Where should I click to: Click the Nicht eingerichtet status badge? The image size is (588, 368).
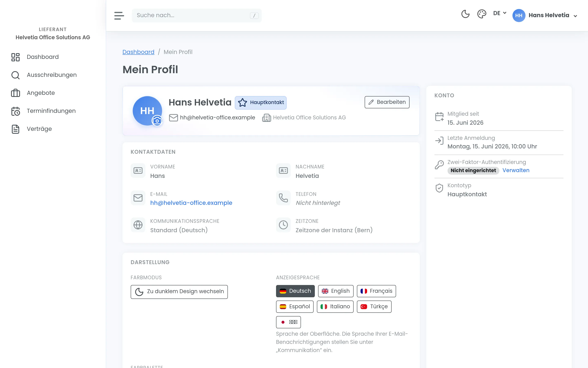[x=473, y=170]
